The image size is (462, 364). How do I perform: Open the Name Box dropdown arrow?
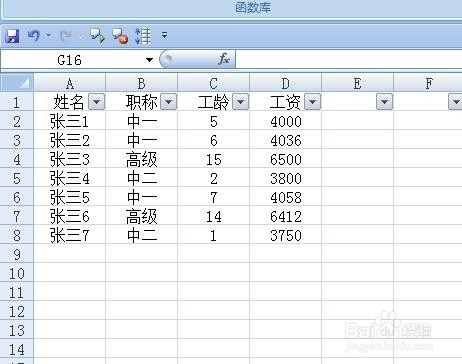pyautogui.click(x=149, y=60)
